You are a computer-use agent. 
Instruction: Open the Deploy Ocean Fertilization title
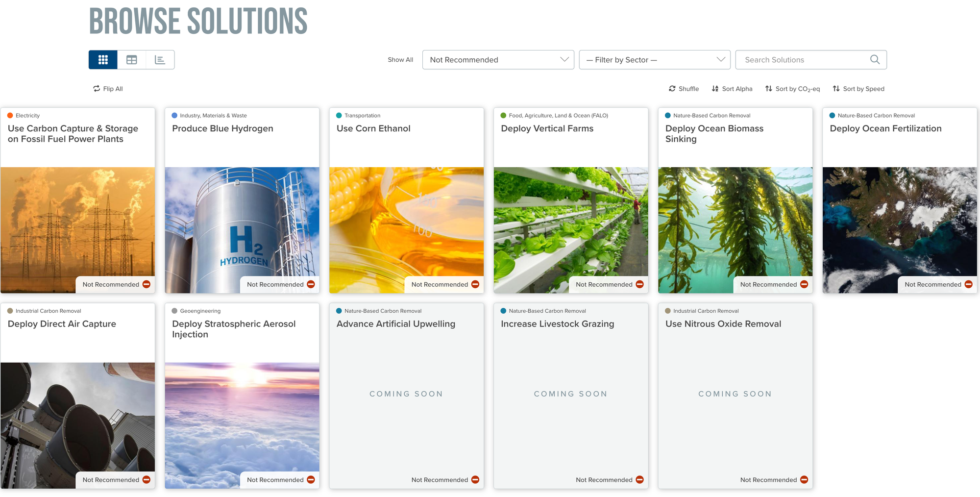point(885,128)
